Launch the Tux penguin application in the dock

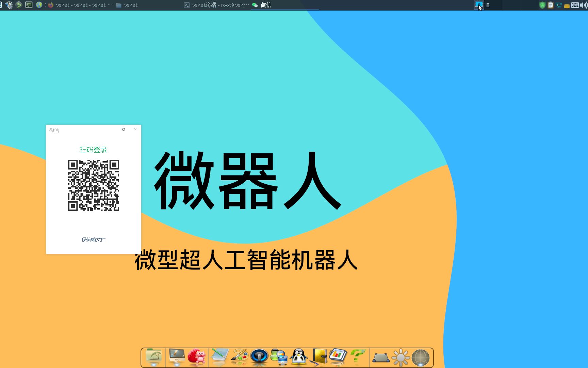[x=299, y=357]
